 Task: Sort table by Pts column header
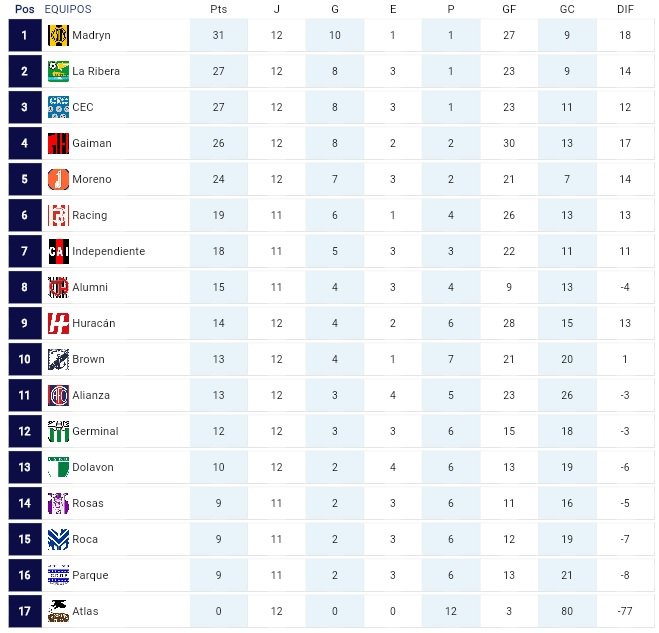[x=219, y=9]
